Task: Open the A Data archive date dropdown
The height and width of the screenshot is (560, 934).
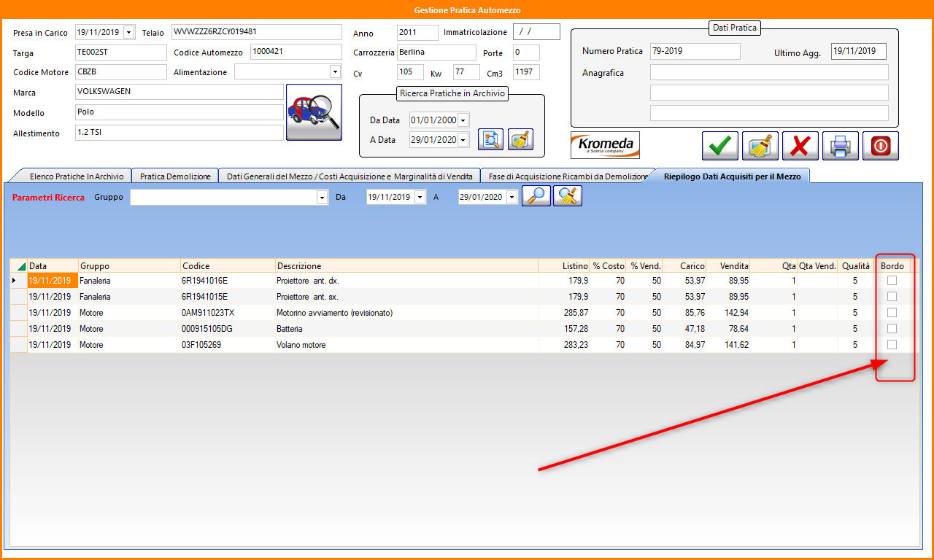Action: [463, 140]
